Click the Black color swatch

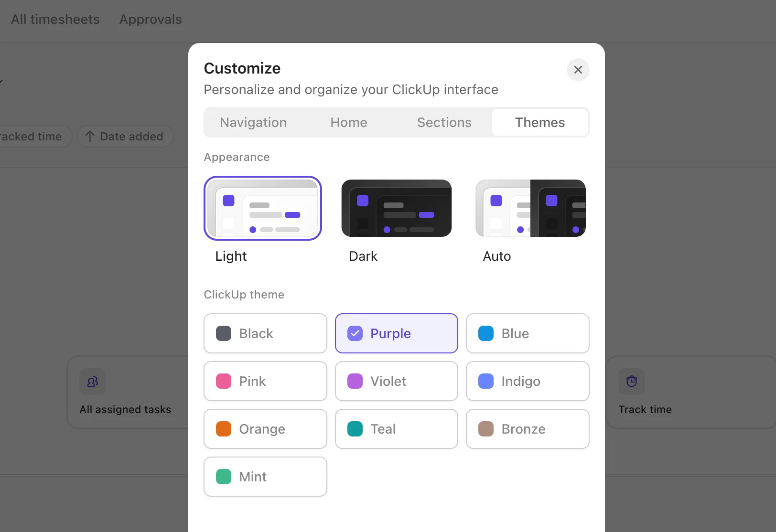pos(224,333)
